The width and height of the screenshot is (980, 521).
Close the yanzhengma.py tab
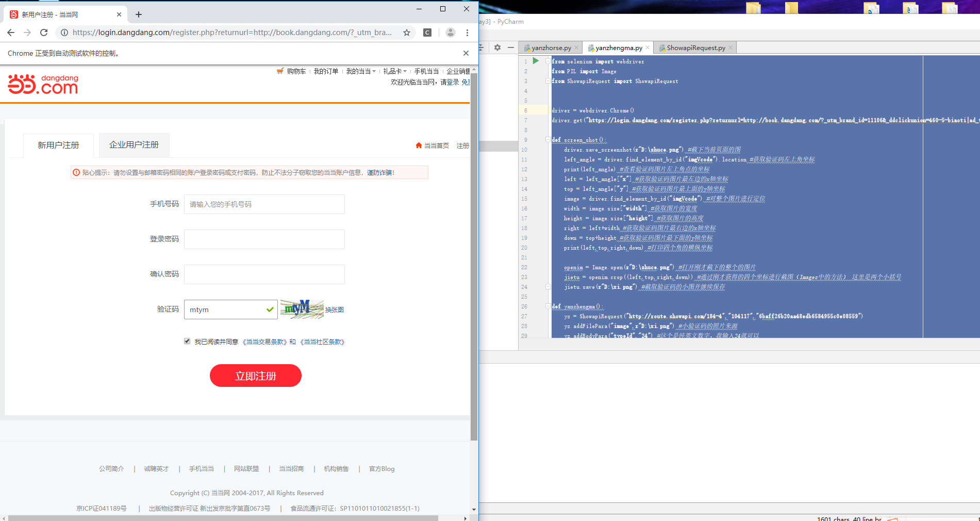(x=647, y=48)
